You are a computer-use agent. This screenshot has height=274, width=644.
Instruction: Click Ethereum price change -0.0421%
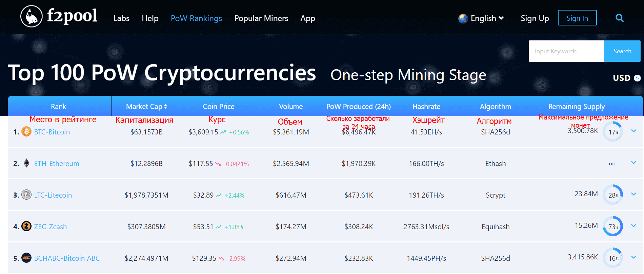(x=236, y=164)
